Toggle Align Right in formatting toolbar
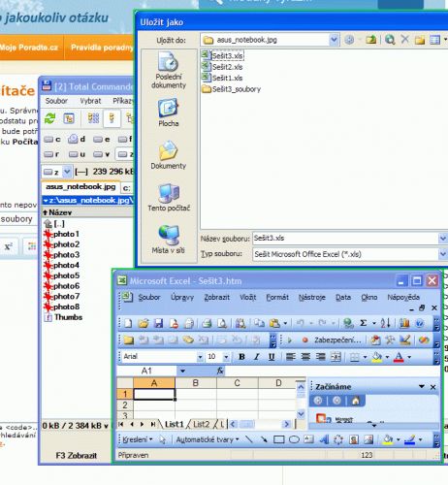This screenshot has width=448, height=485. coord(321,357)
